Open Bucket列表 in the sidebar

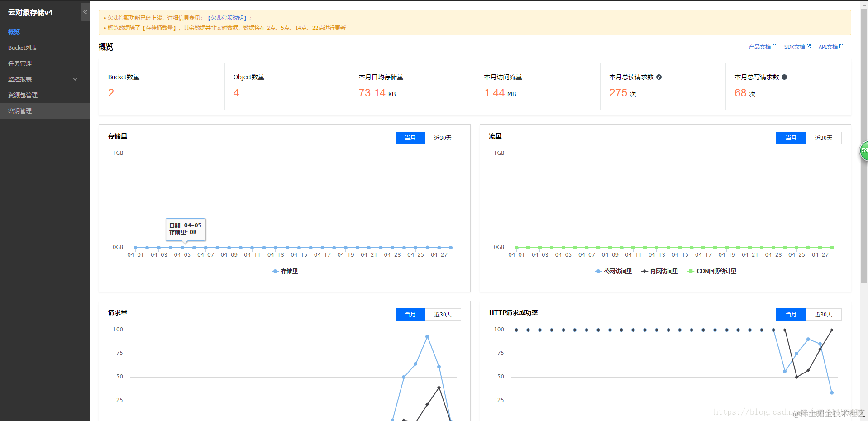click(x=23, y=48)
